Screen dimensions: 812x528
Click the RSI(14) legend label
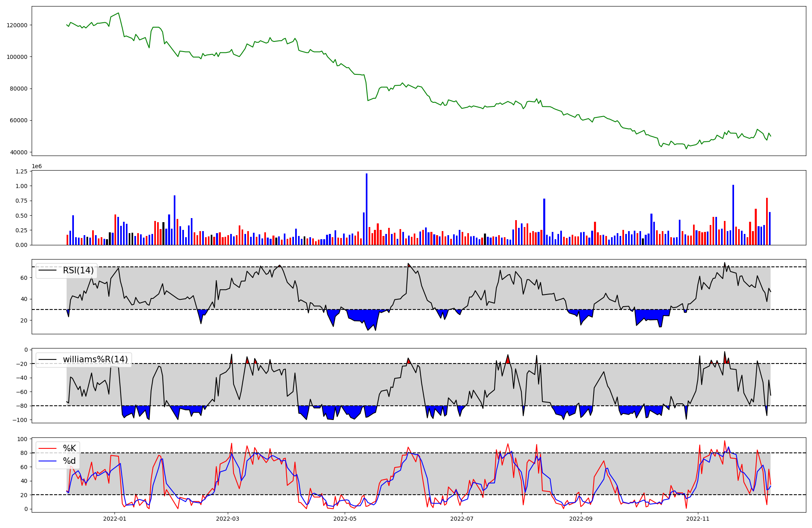(78, 270)
